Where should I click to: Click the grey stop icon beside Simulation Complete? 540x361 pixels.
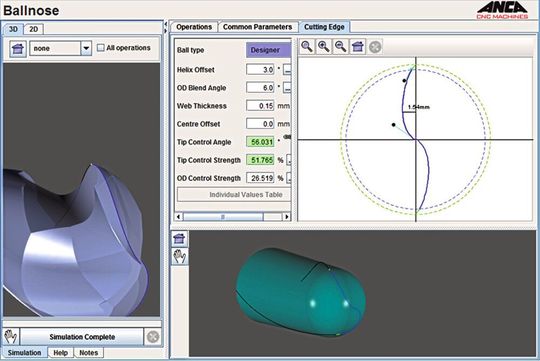[x=153, y=337]
